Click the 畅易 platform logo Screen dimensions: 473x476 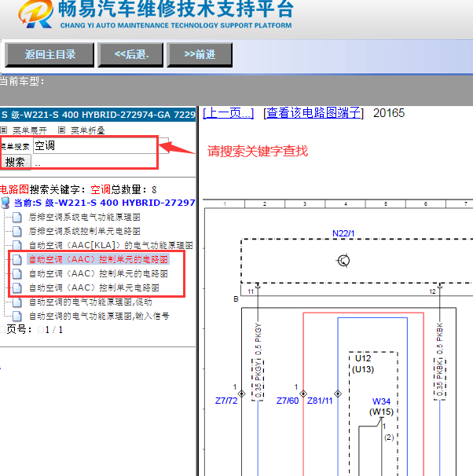pyautogui.click(x=35, y=14)
